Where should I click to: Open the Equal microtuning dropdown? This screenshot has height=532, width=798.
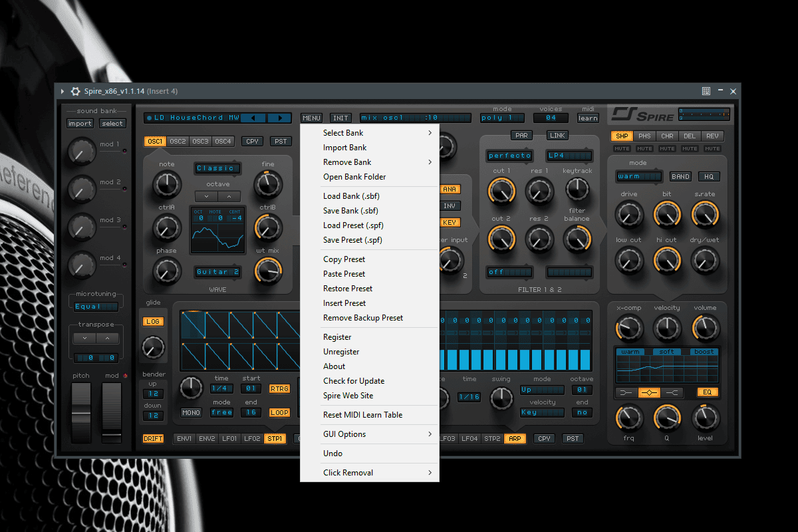point(96,307)
